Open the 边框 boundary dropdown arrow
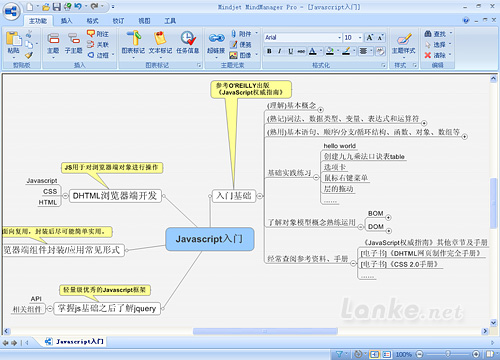This screenshot has width=500, height=360. (113, 54)
